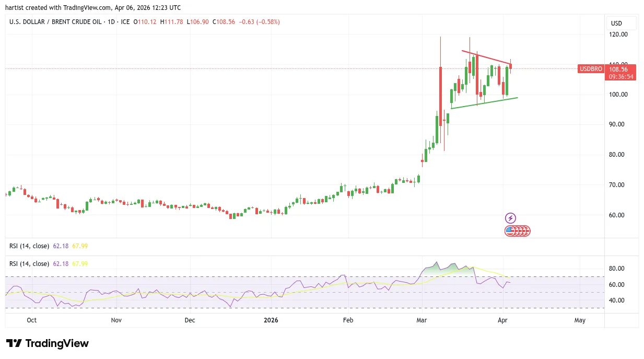Open the USD currency selector
644x359 pixels.
click(621, 23)
